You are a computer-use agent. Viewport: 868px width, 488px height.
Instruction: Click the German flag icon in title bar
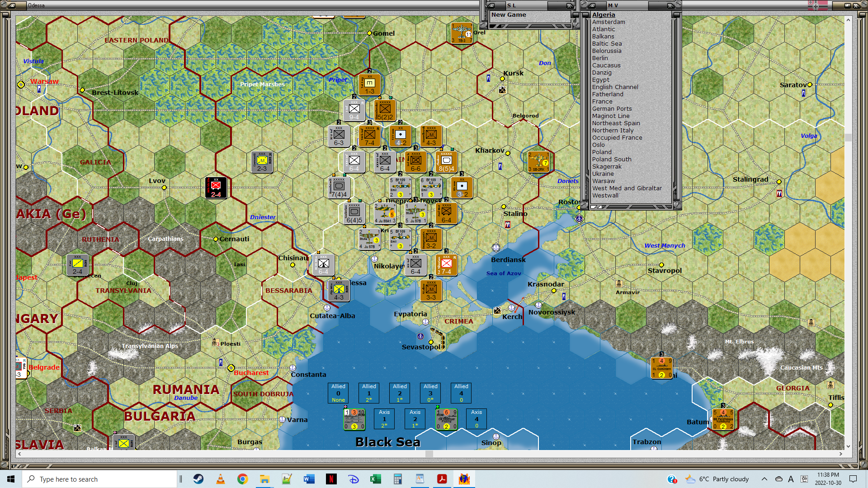point(818,5)
